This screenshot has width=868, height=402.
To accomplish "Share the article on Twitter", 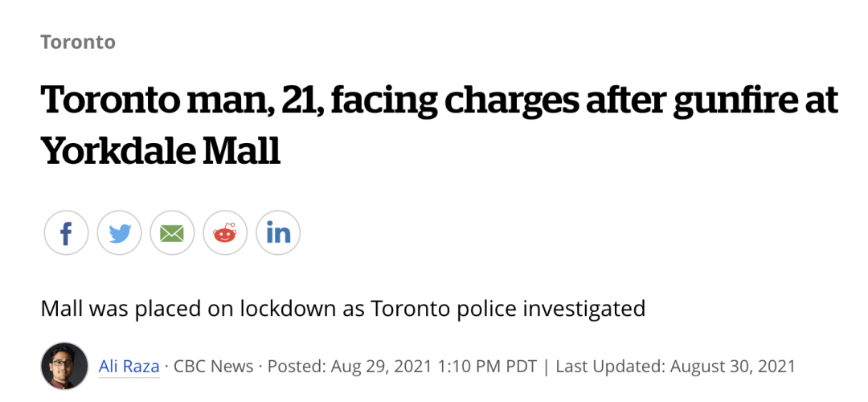I will pos(119,233).
